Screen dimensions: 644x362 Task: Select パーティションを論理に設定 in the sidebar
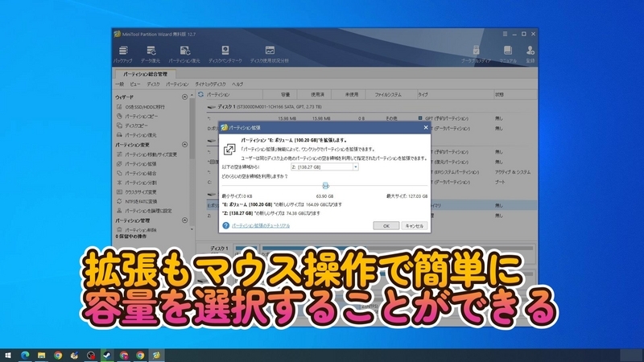[x=148, y=211]
